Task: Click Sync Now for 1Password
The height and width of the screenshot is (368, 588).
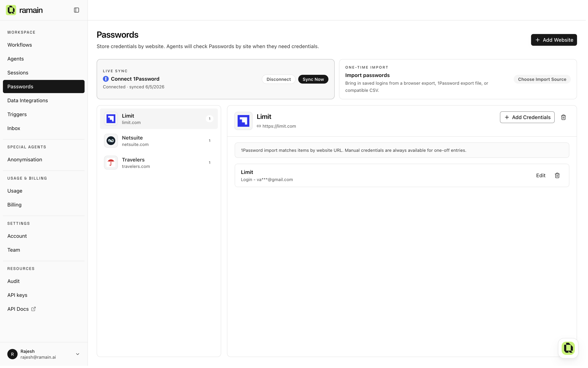Action: [x=313, y=79]
